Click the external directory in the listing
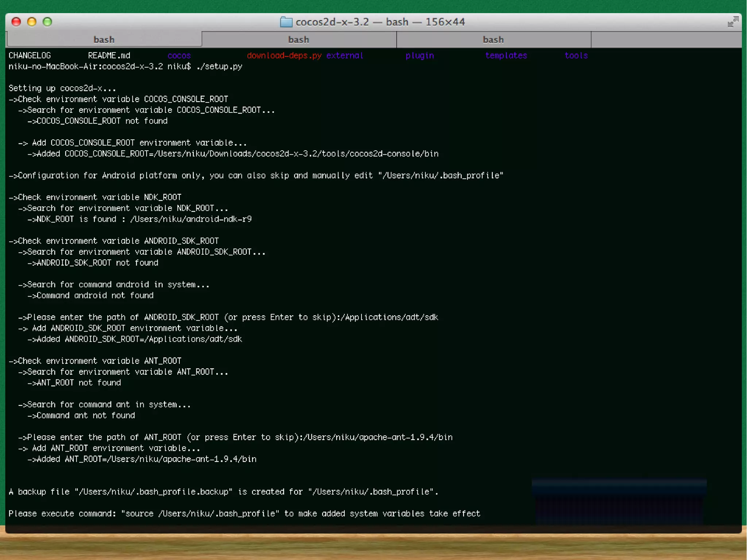The height and width of the screenshot is (560, 747). [345, 55]
